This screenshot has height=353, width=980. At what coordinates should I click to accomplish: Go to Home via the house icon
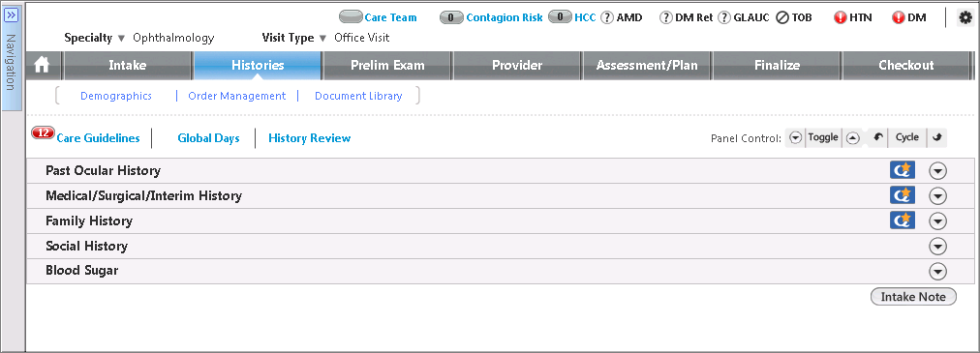[42, 65]
